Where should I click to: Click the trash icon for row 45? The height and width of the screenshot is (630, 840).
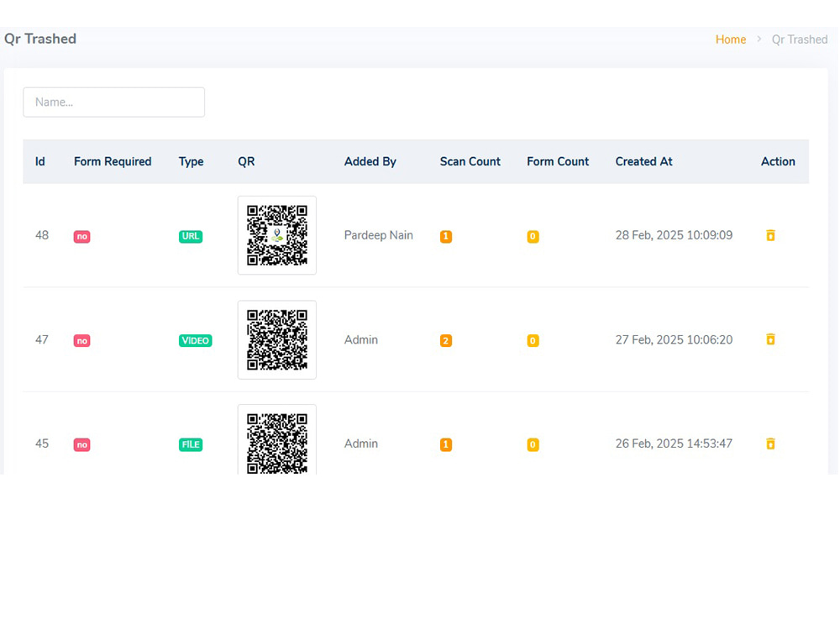click(x=770, y=444)
